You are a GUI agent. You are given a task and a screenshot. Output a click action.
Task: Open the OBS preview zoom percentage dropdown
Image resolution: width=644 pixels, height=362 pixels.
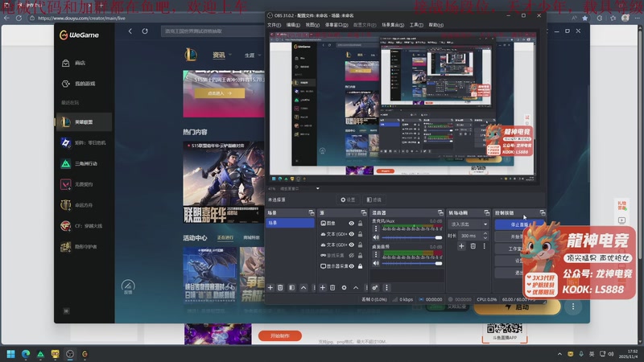[317, 188]
